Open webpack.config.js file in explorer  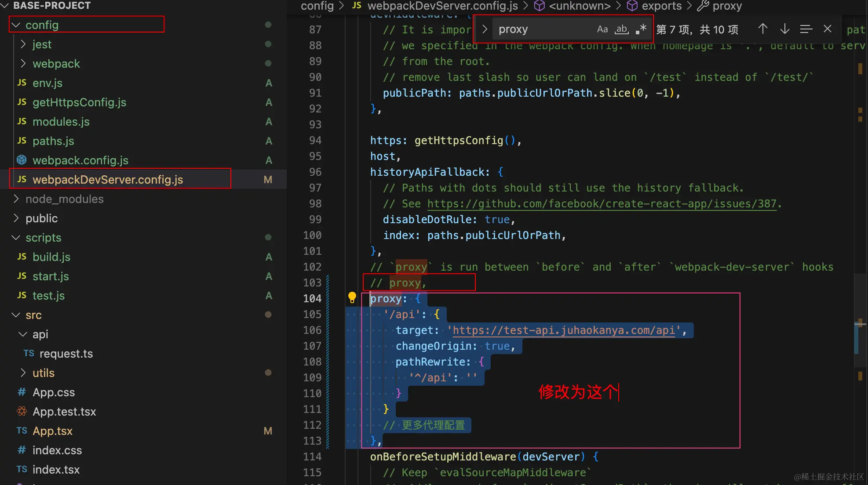click(x=80, y=160)
